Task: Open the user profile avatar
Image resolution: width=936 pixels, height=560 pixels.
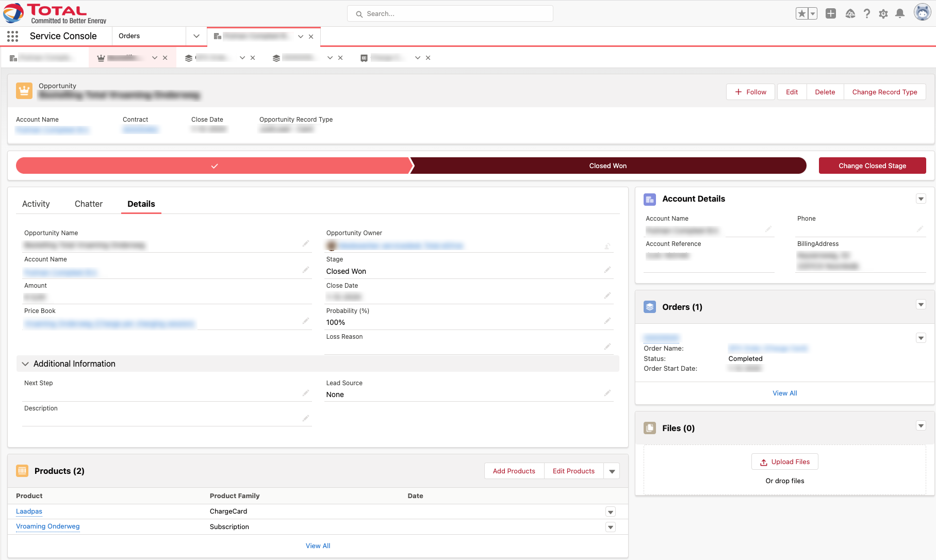Action: coord(922,12)
